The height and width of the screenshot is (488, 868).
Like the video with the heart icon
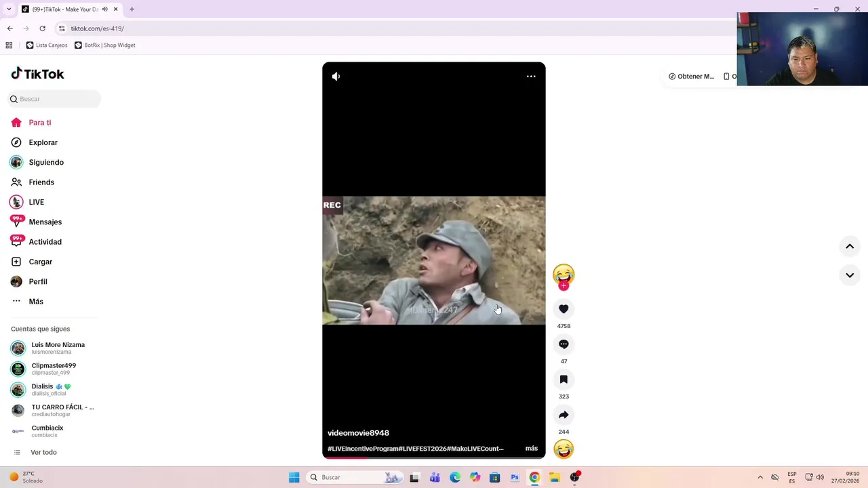click(564, 309)
